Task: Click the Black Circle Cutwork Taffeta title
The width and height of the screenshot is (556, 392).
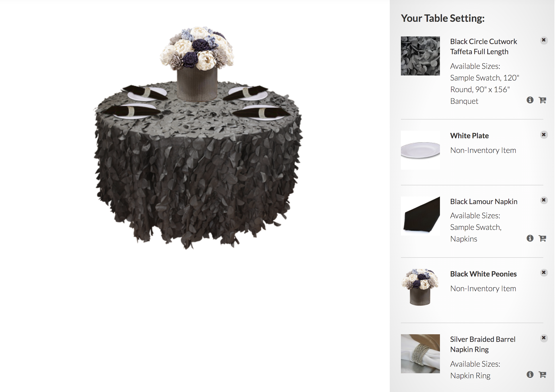Action: pyautogui.click(x=484, y=47)
